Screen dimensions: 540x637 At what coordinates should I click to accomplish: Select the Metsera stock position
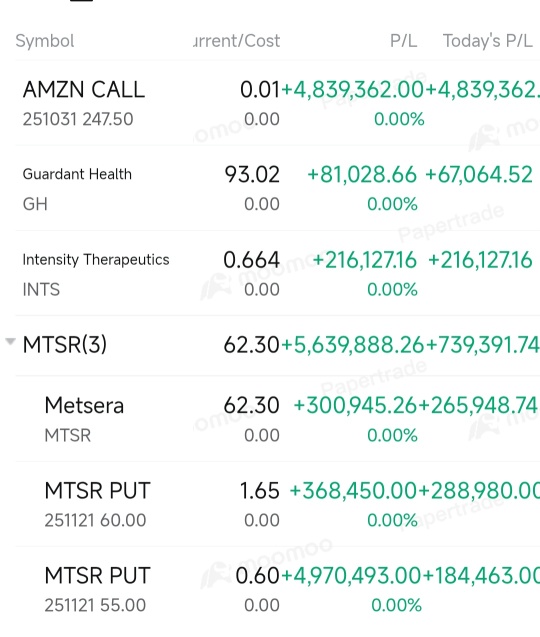(x=278, y=419)
